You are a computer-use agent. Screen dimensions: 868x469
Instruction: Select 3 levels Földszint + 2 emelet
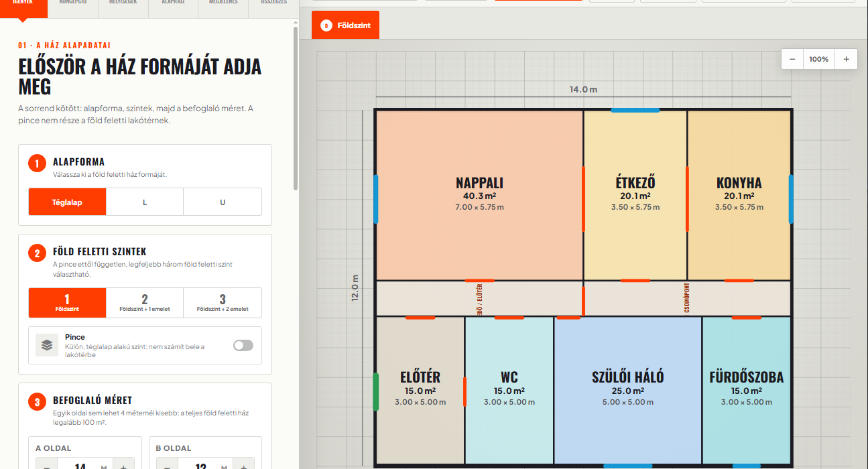[223, 303]
